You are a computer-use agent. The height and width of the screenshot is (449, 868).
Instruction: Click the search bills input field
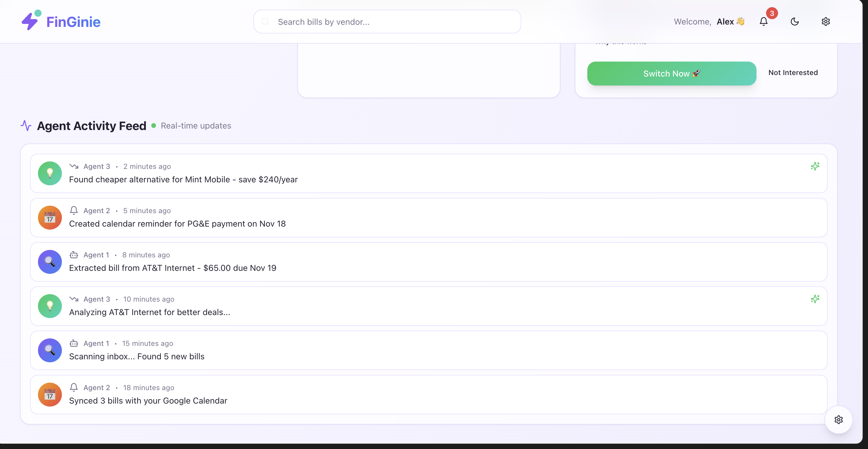tap(387, 22)
